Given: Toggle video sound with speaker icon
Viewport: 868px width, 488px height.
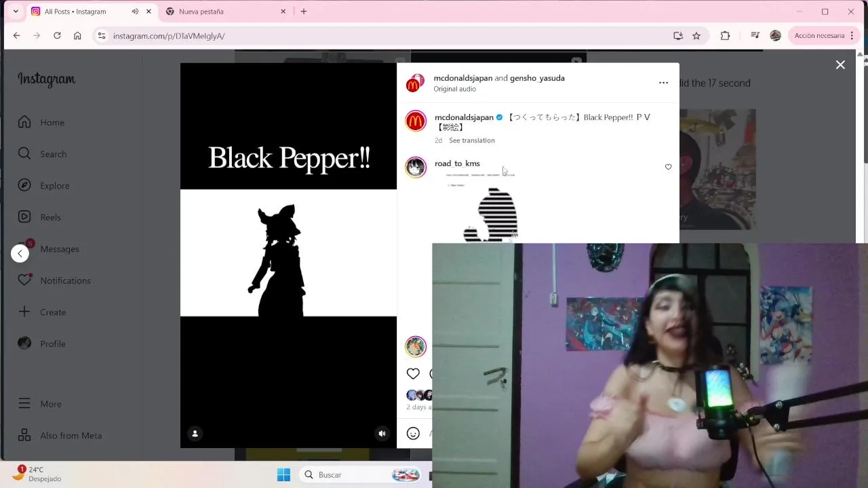Looking at the screenshot, I should point(382,434).
